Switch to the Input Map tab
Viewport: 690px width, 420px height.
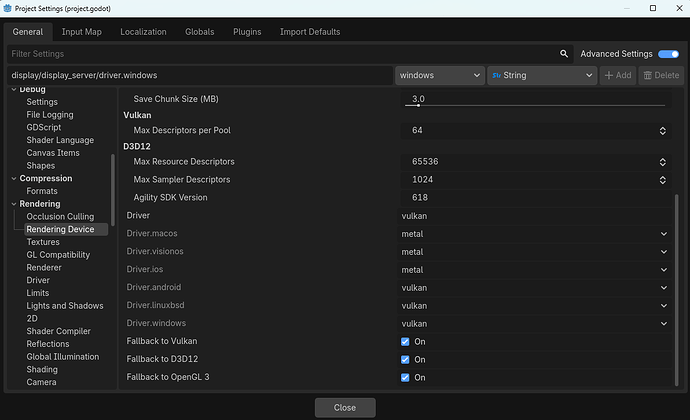[x=81, y=32]
